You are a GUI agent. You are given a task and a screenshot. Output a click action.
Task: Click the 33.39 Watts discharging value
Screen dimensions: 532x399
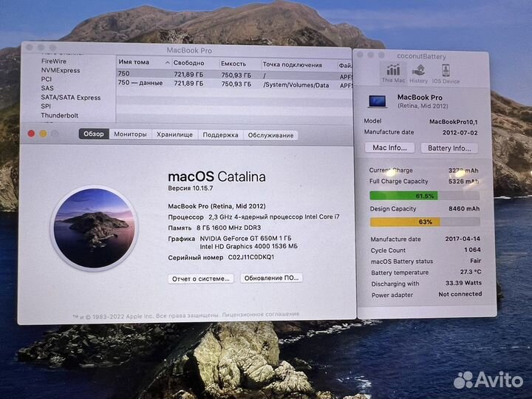463,282
